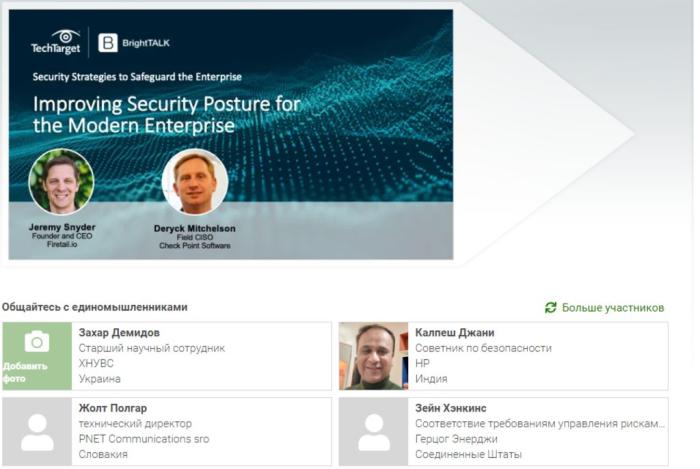Image resolution: width=700 pixels, height=469 pixels.
Task: Open Зейн Хэнкинс's placeholder avatar icon
Action: pyautogui.click(x=374, y=432)
